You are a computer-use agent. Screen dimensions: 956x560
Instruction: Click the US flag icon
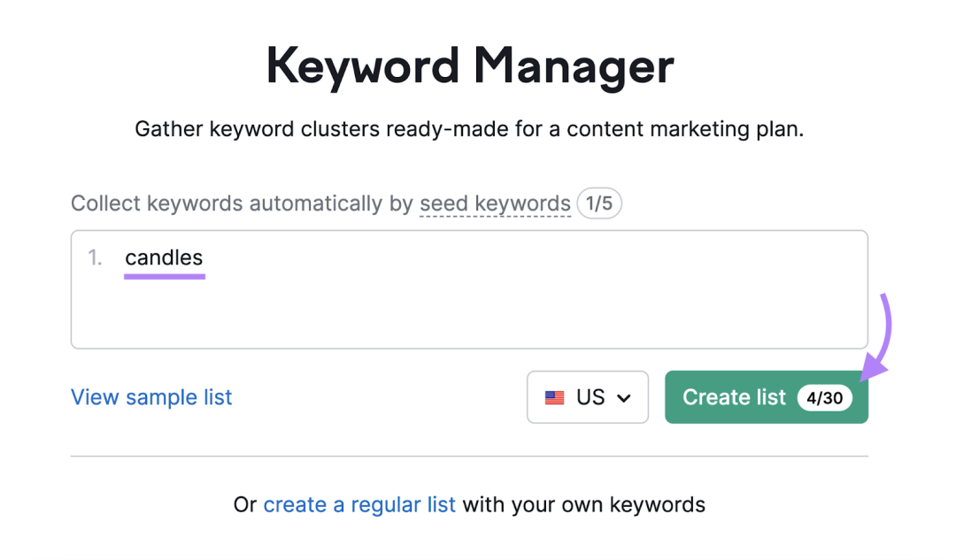point(554,398)
